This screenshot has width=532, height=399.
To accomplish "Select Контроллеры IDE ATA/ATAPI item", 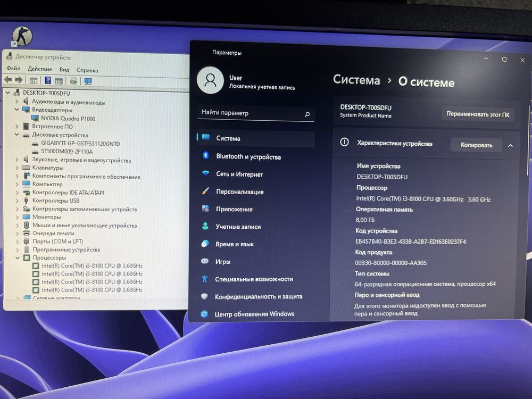I will tap(68, 193).
